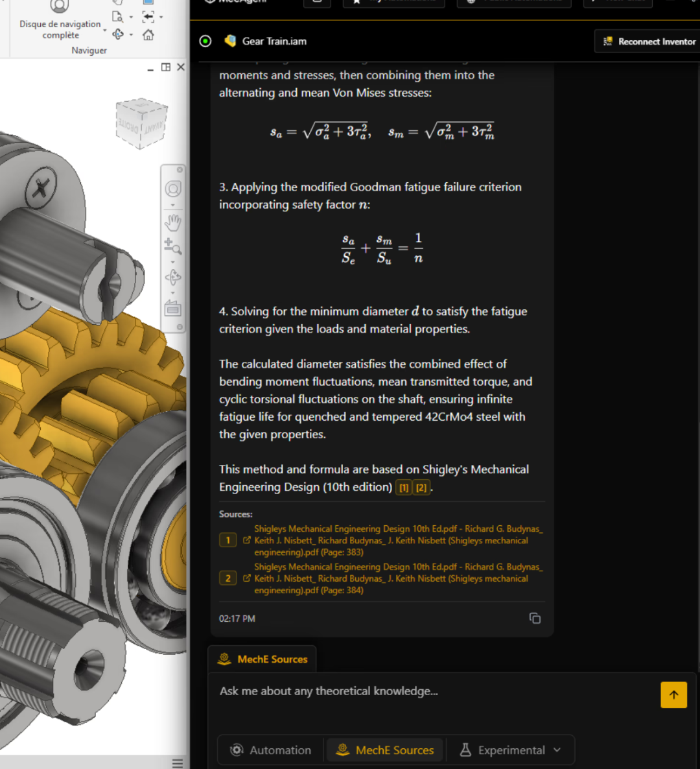Expand the Disque de navigation complète dropdown arrow
Screen dimensions: 700x769
(105, 30)
